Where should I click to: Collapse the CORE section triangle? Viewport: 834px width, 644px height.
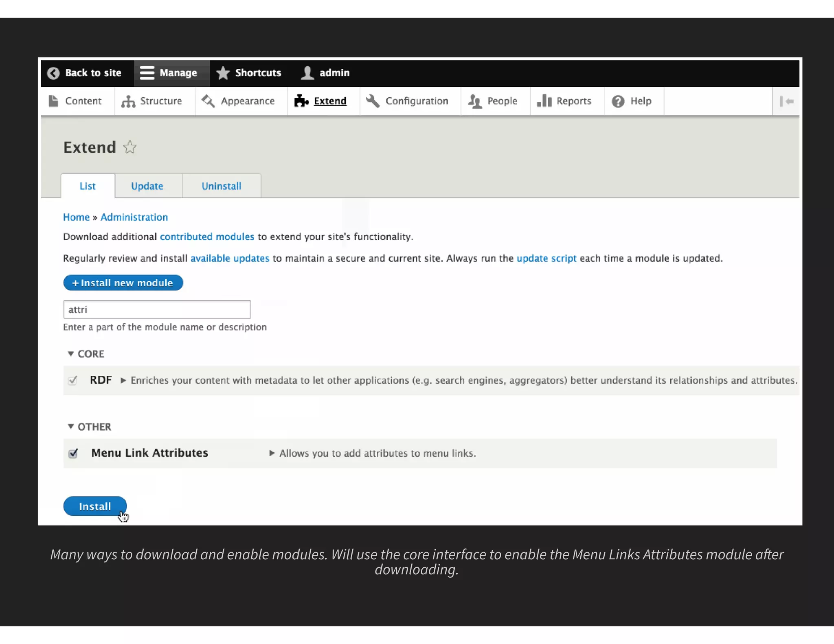[x=70, y=354]
